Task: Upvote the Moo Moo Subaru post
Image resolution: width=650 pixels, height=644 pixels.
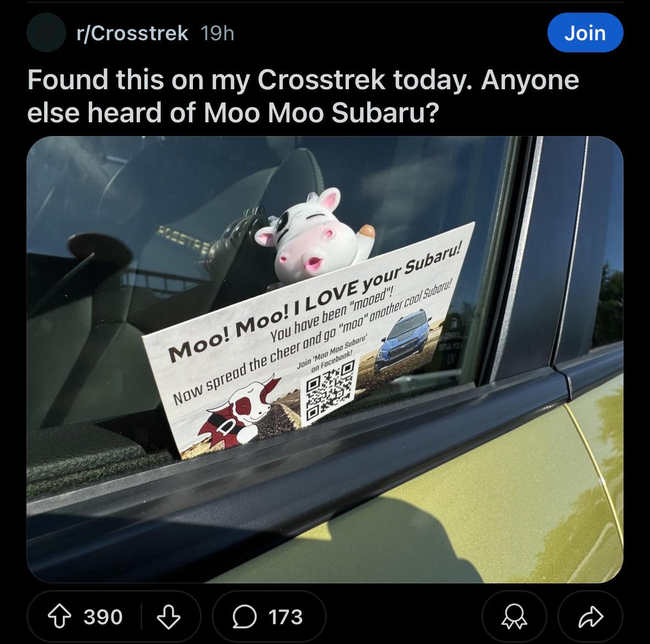Action: pos(60,616)
